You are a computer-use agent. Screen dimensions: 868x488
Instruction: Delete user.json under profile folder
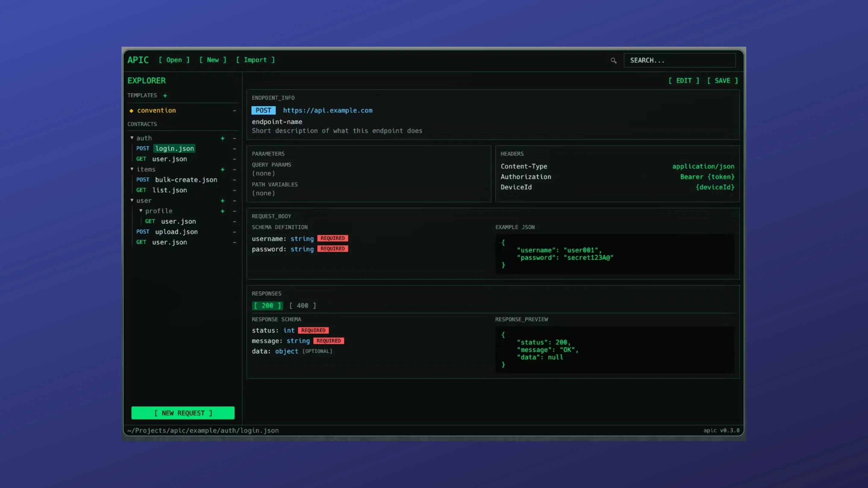pyautogui.click(x=234, y=222)
